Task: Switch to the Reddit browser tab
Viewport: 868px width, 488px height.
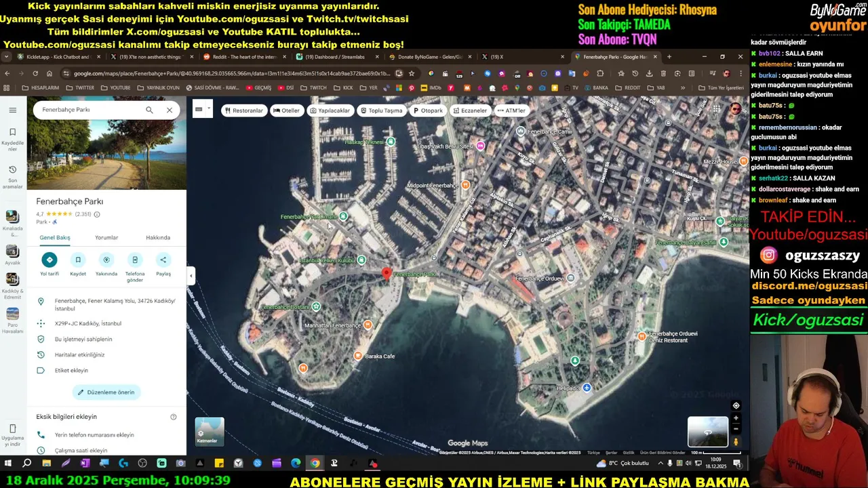Action: [x=244, y=57]
